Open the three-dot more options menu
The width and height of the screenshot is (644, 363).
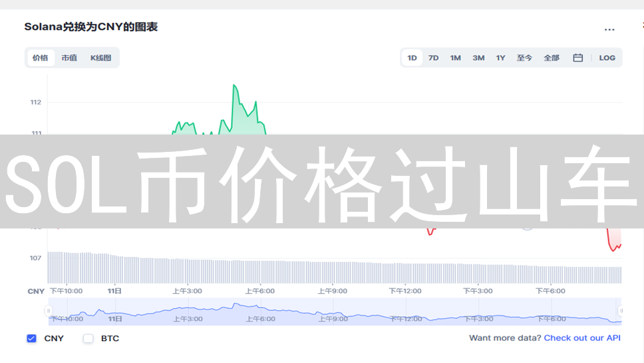609,29
